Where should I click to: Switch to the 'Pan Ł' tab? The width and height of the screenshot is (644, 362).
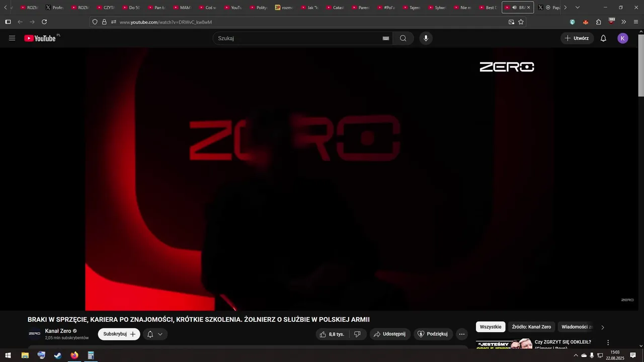(156, 8)
